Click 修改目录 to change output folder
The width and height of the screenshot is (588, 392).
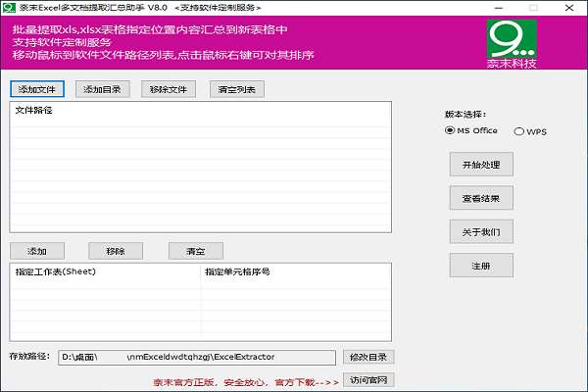click(x=369, y=357)
